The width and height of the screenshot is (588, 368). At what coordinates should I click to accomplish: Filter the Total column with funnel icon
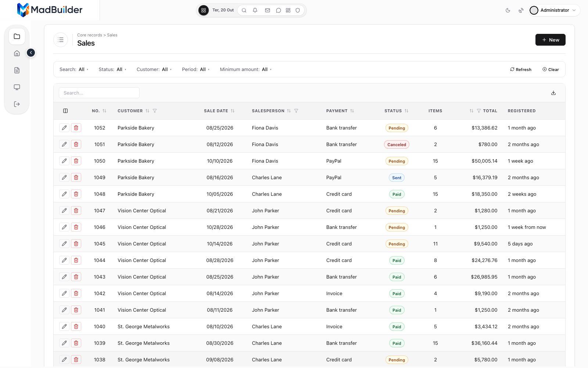[x=479, y=111]
